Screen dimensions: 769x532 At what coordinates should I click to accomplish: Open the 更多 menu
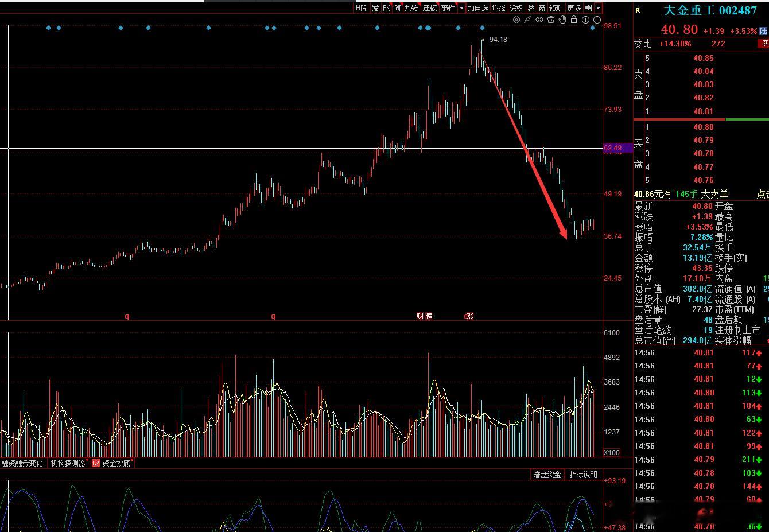point(574,8)
